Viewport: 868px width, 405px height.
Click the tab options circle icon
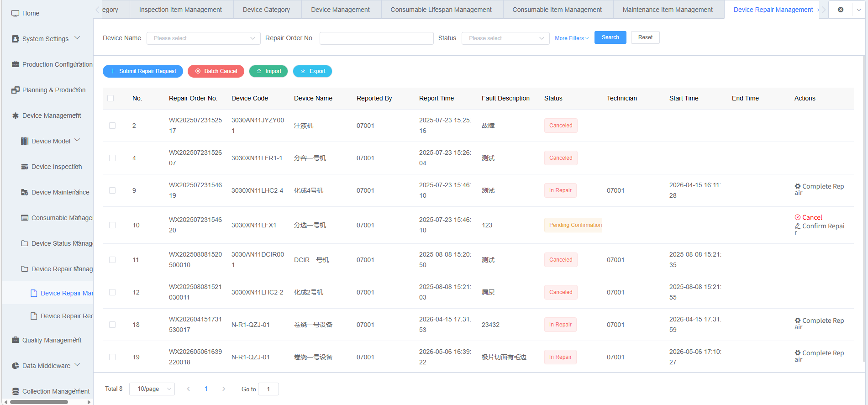coord(841,10)
